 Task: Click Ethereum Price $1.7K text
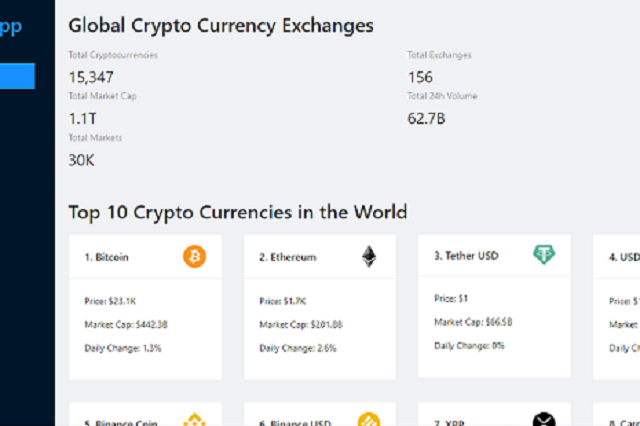[283, 301]
